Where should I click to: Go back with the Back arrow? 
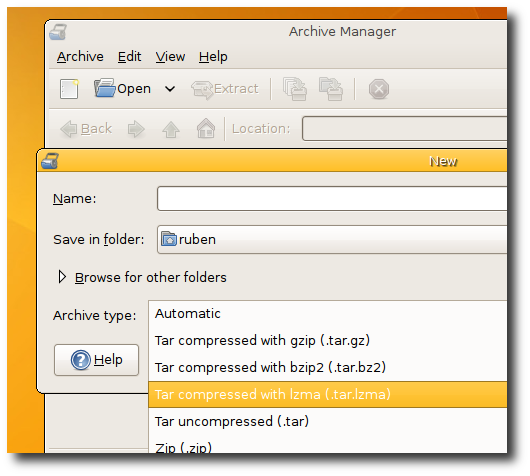(x=86, y=129)
